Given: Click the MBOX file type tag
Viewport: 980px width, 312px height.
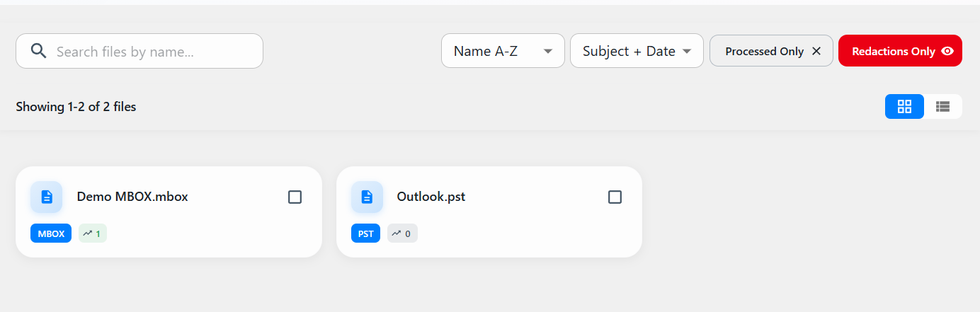Looking at the screenshot, I should [51, 233].
